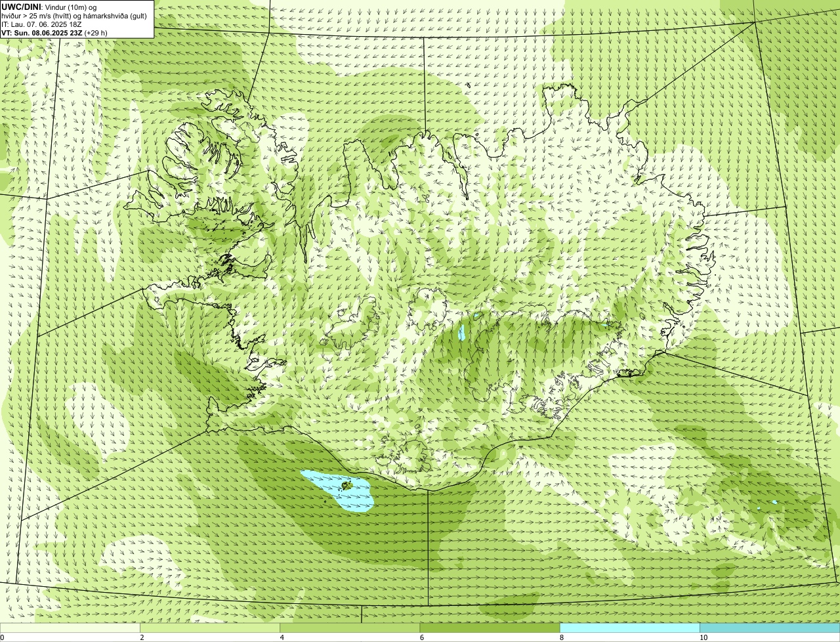The height and width of the screenshot is (642, 840).
Task: Select the 0–2 m/s palest color bar segment
Action: (70, 628)
